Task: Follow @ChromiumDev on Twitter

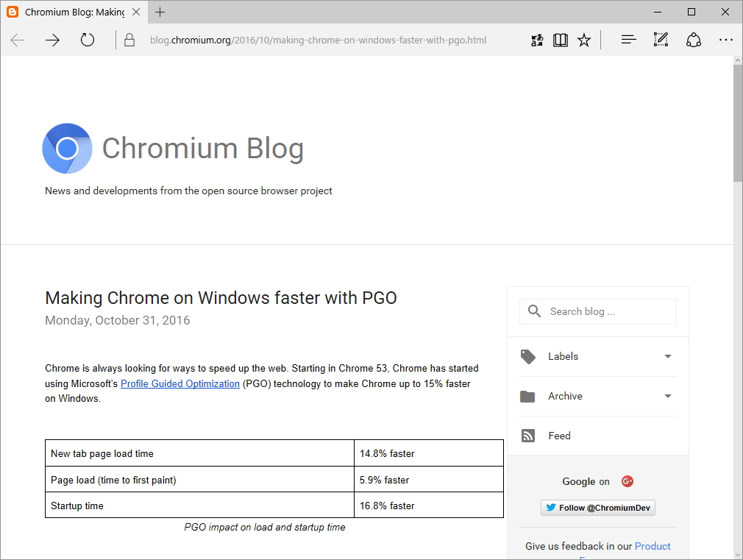Action: click(x=597, y=507)
